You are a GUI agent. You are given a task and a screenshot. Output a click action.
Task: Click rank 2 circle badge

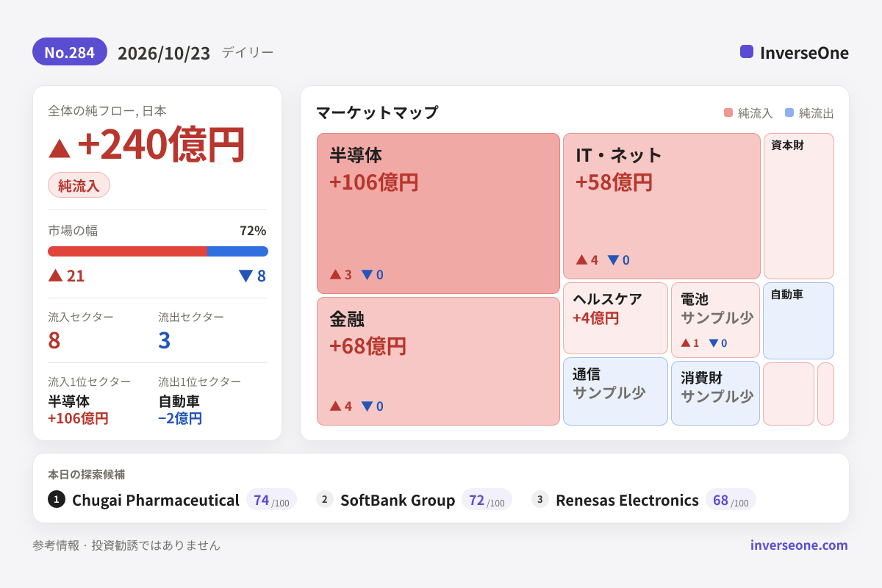coord(325,500)
